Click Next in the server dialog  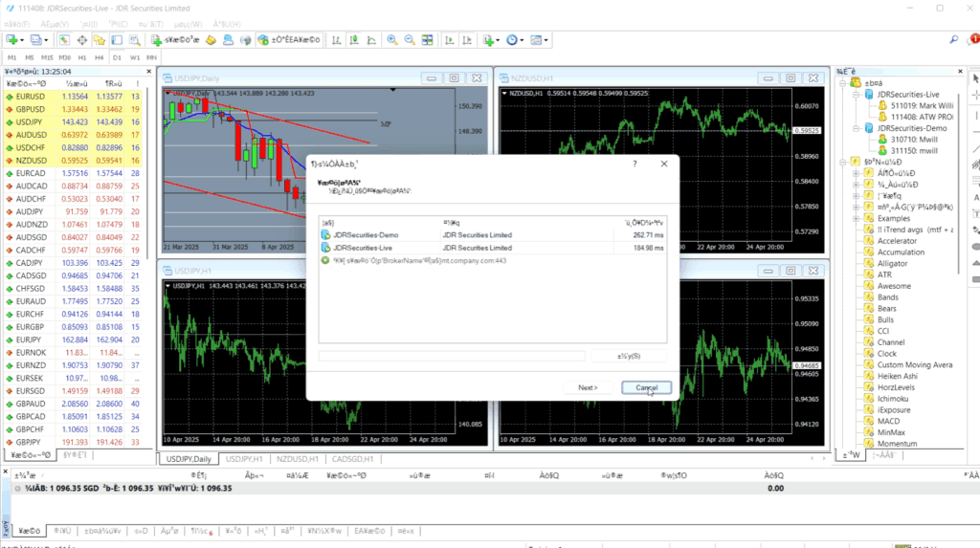(x=588, y=387)
